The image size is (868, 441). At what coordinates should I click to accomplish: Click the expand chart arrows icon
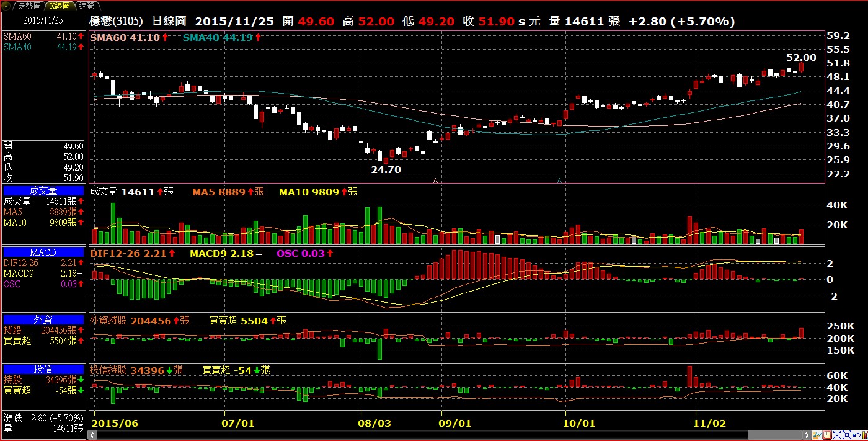coord(847,435)
